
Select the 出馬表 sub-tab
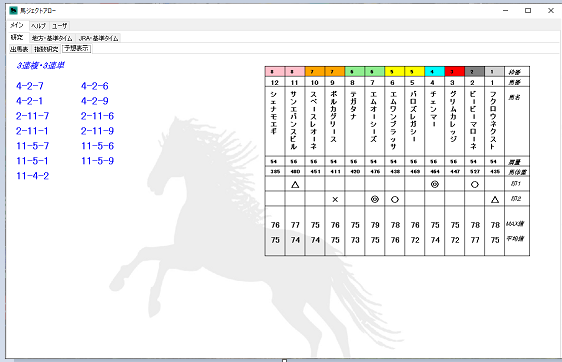(19, 49)
